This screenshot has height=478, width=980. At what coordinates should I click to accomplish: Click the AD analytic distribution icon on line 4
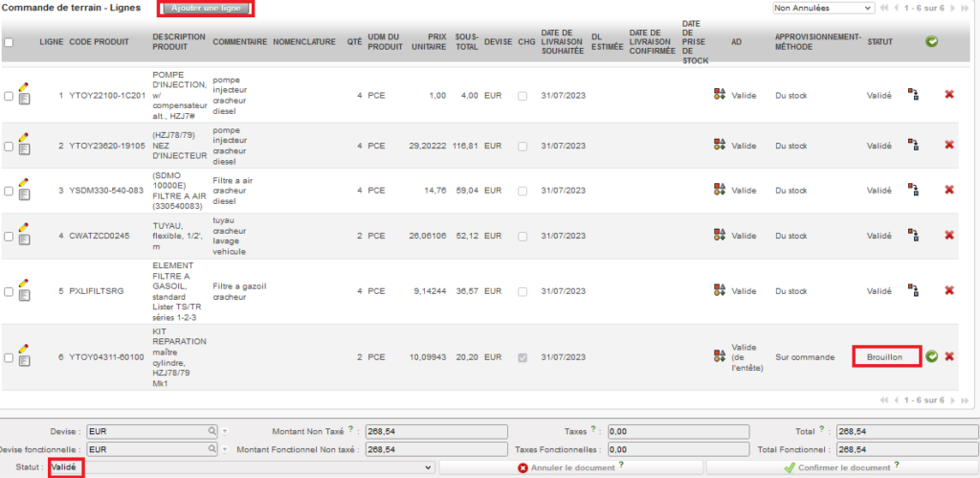719,236
